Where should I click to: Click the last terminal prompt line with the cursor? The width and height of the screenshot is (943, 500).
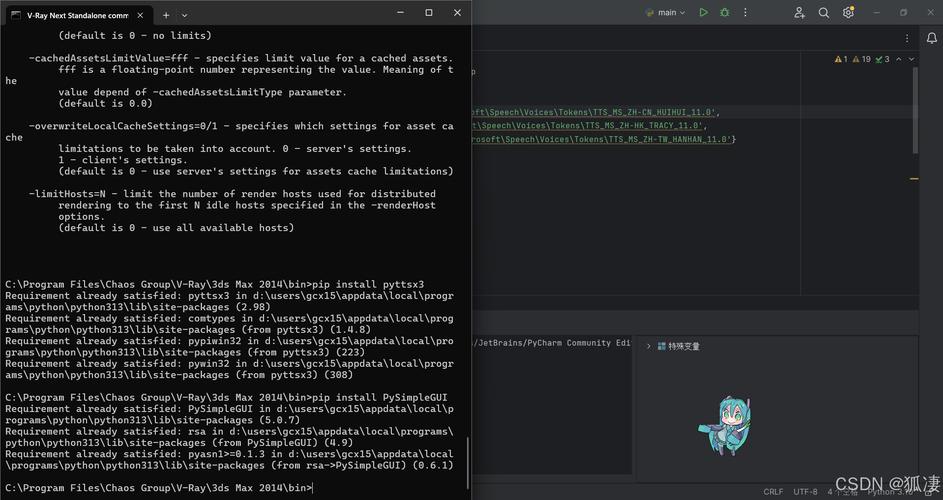(x=159, y=488)
